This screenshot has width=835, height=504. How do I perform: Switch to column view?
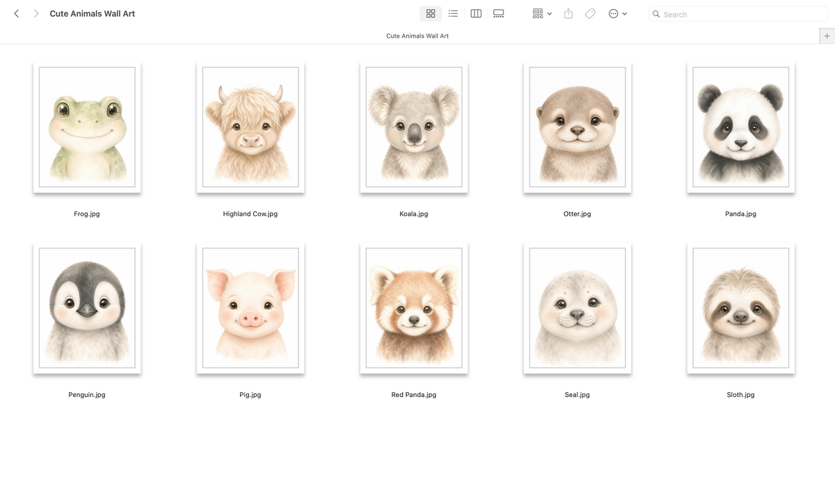coord(476,14)
